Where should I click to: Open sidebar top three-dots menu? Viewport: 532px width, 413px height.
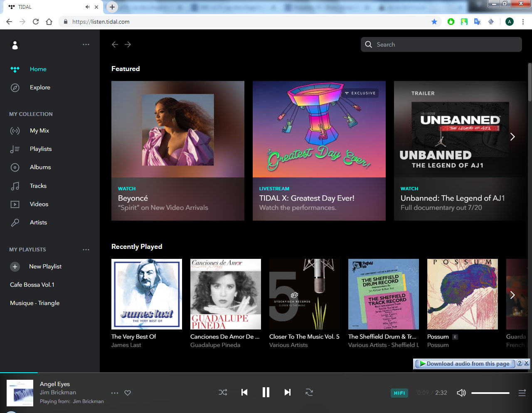[86, 44]
